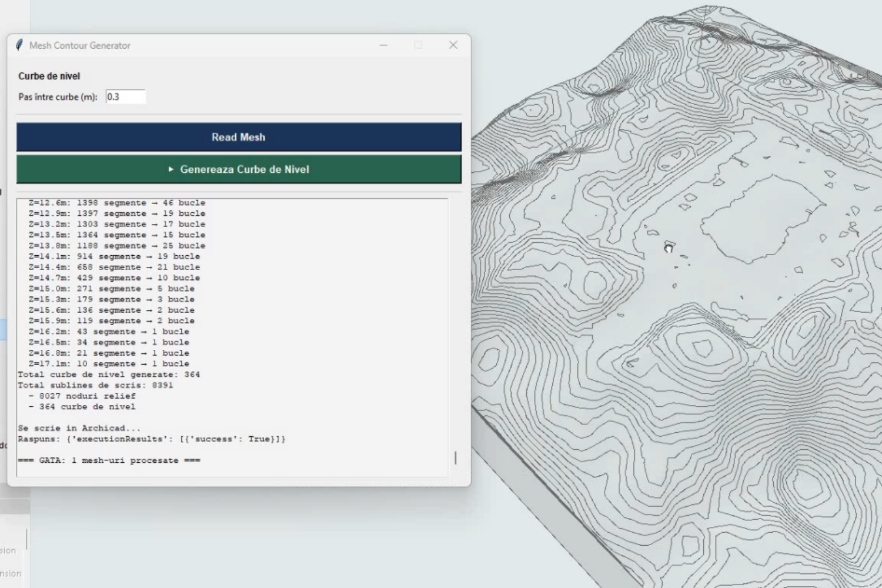Image resolution: width=882 pixels, height=588 pixels.
Task: Start Genereaza Curbe de Nivel
Action: (x=239, y=169)
